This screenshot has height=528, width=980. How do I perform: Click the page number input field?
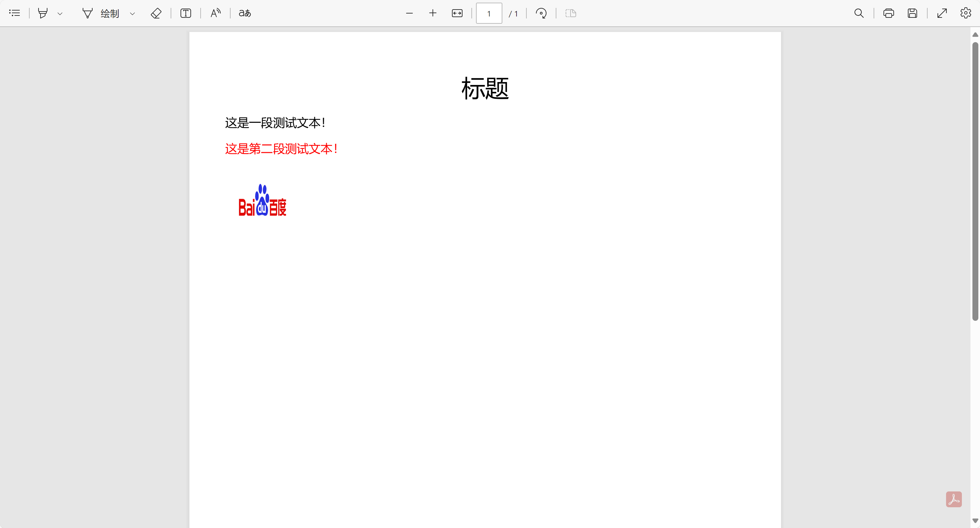489,13
